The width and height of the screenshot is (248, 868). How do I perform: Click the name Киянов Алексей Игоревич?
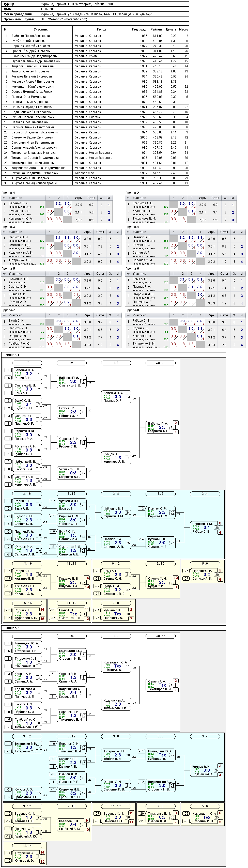coord(30,71)
